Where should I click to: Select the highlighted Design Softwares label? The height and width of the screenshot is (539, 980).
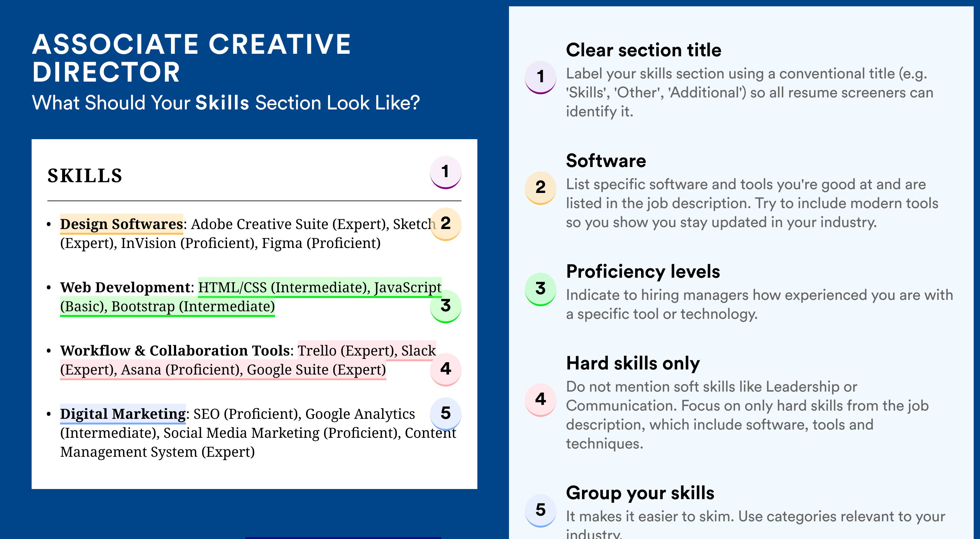point(122,224)
